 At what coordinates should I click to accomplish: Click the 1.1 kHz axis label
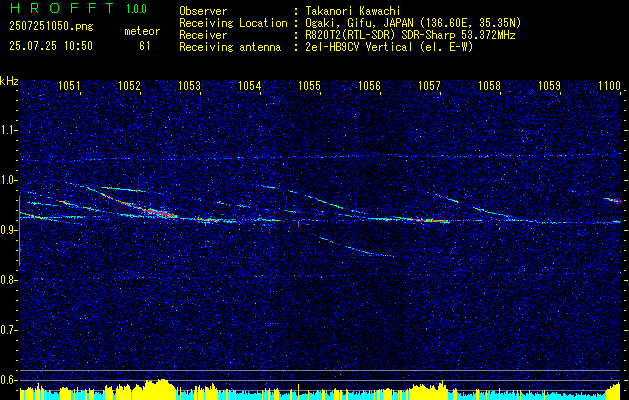pos(9,130)
